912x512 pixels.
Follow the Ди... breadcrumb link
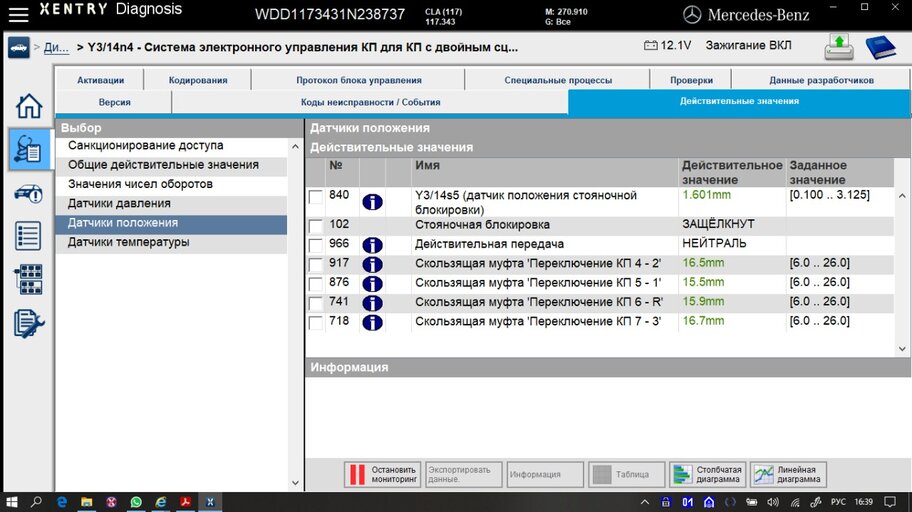point(56,47)
